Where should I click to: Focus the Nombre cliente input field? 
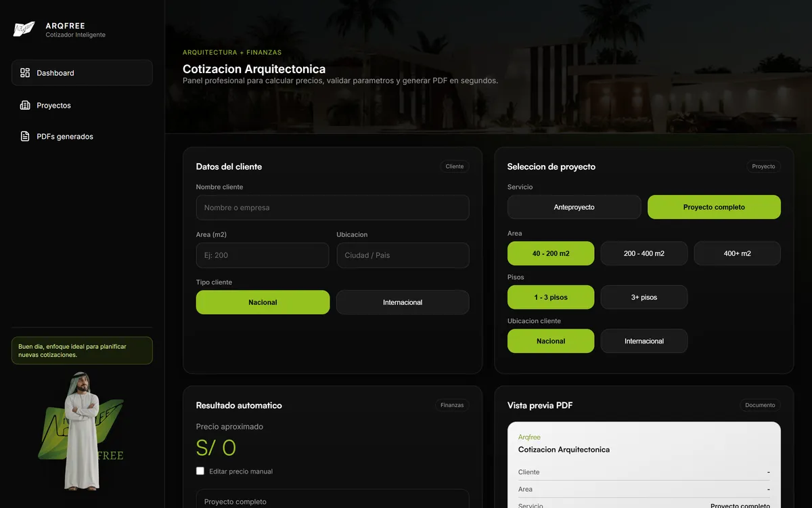[x=332, y=208]
